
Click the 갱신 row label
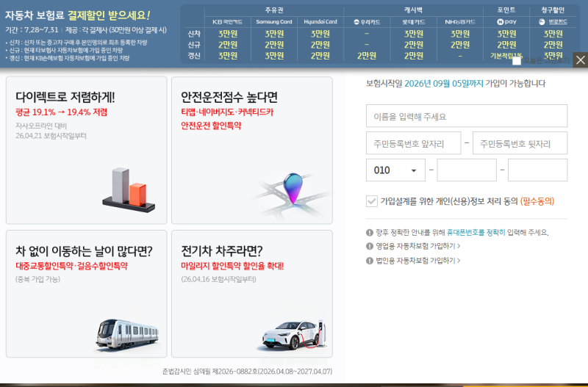click(194, 56)
